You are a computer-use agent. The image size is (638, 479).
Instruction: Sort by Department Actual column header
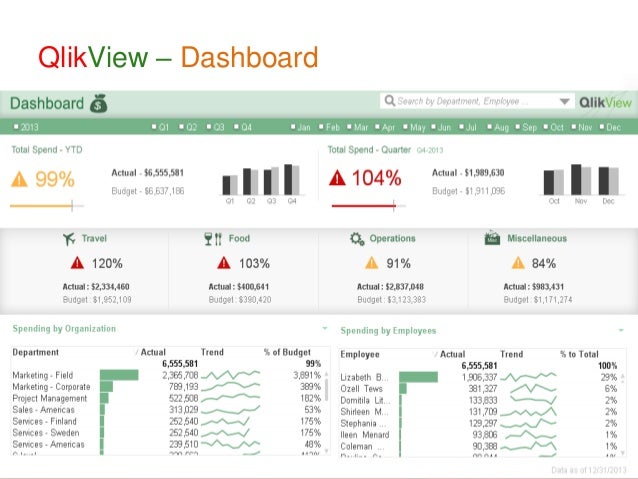tap(153, 352)
